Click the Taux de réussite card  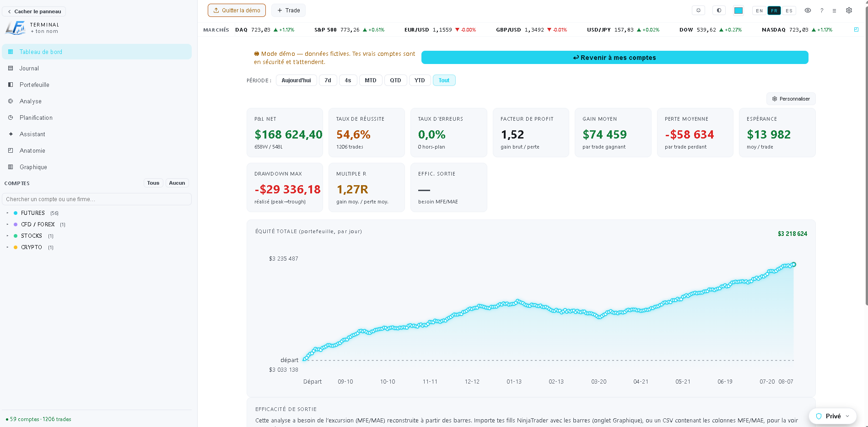click(367, 133)
